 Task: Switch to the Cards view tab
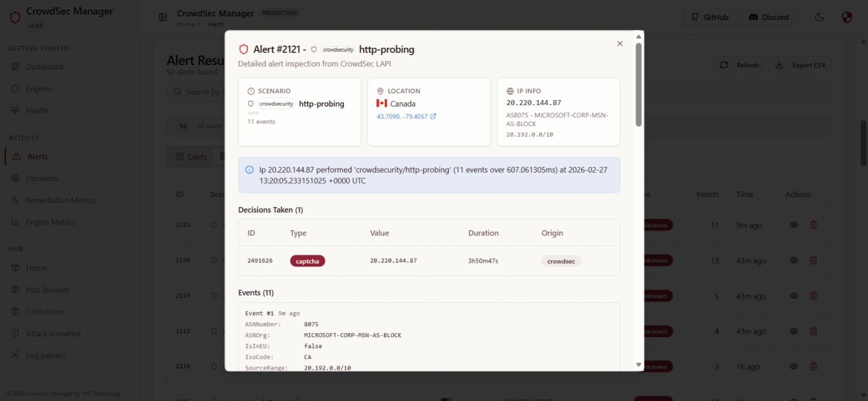[191, 156]
